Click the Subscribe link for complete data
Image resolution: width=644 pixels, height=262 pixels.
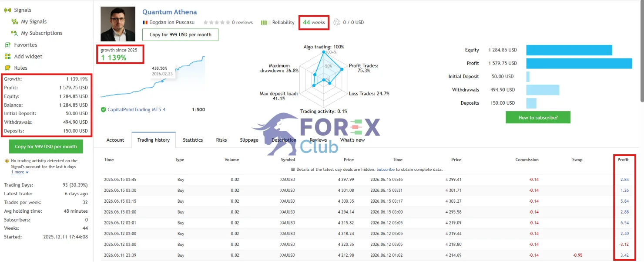pyautogui.click(x=386, y=169)
